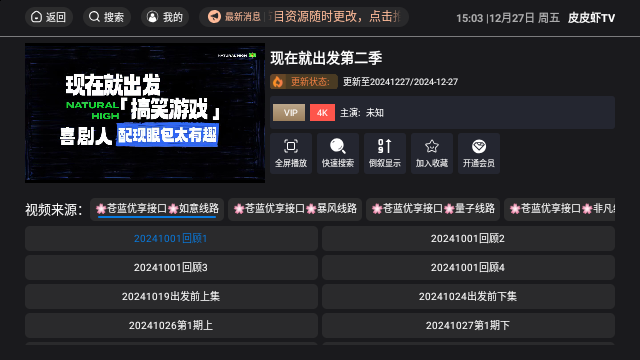This screenshot has height=360, width=640.
Task: Open 开通会员 membership option
Action: tap(479, 153)
